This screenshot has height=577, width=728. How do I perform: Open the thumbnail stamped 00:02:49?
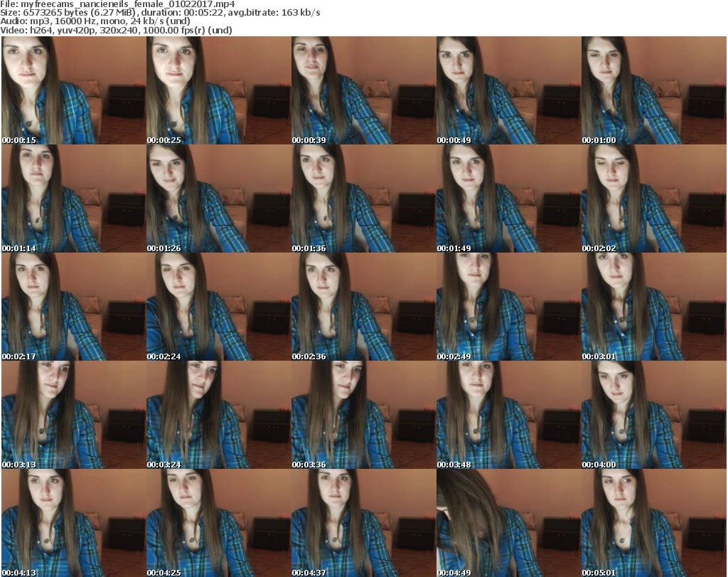click(508, 307)
